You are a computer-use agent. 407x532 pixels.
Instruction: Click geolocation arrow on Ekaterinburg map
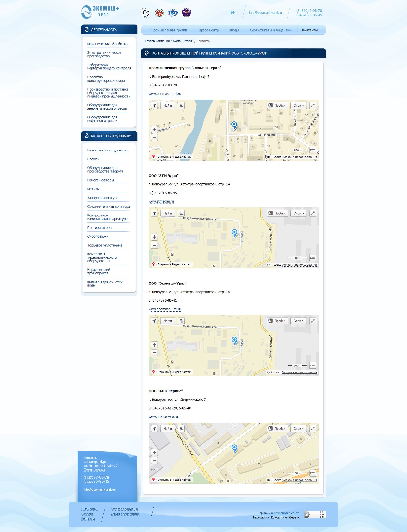click(x=154, y=105)
